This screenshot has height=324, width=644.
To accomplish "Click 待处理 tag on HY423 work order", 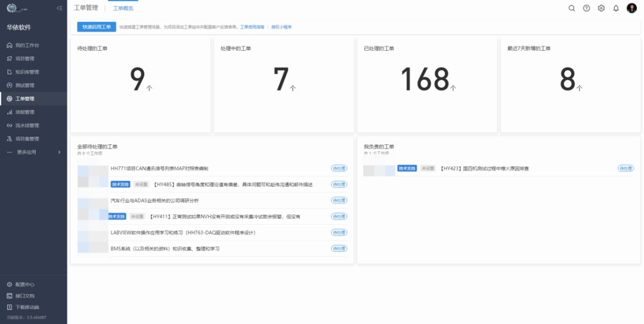I will click(626, 169).
